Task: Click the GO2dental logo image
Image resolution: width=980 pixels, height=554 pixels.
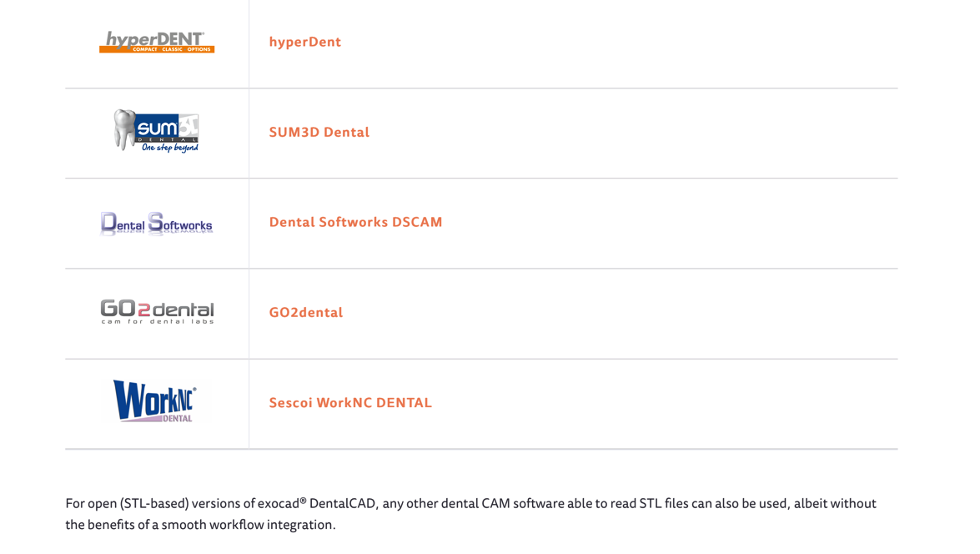Action: (x=157, y=312)
